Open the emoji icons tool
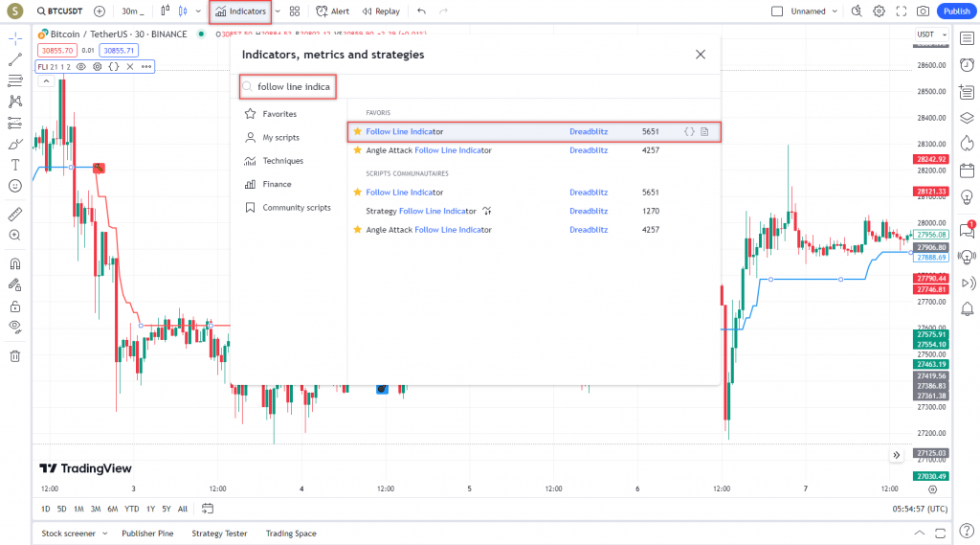This screenshot has height=545, width=980. pyautogui.click(x=15, y=186)
